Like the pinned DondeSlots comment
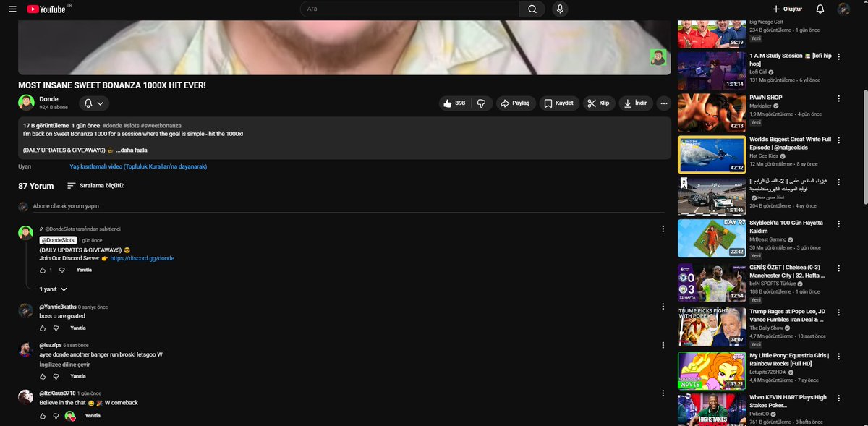868x426 pixels. click(x=43, y=270)
